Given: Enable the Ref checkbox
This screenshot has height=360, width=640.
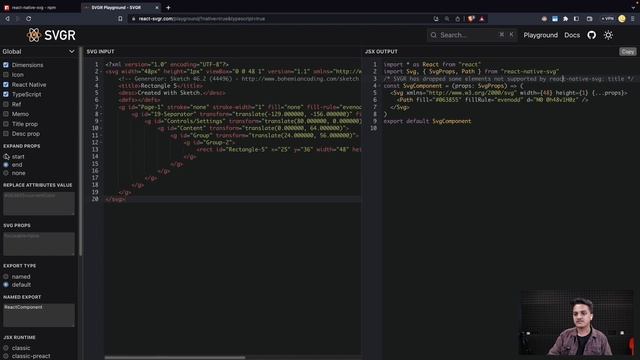Looking at the screenshot, I should 6,104.
